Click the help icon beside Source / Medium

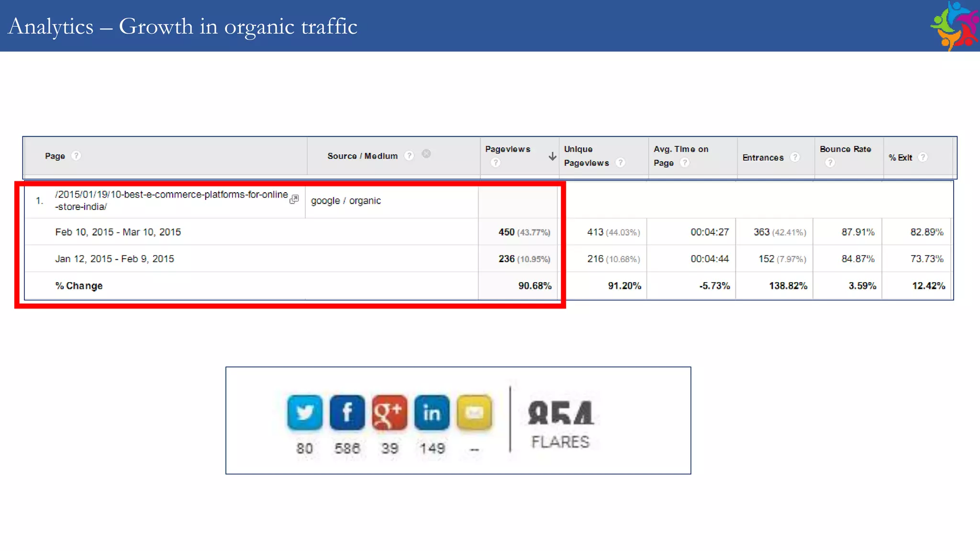(x=409, y=155)
